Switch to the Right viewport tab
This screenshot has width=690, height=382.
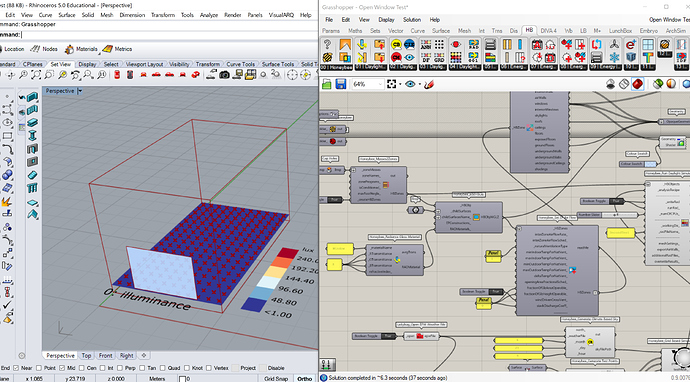[126, 356]
